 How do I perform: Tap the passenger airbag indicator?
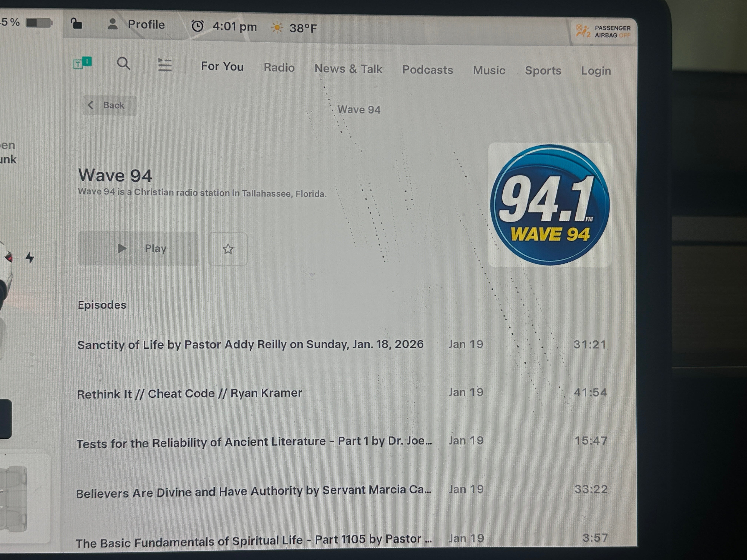point(603,31)
